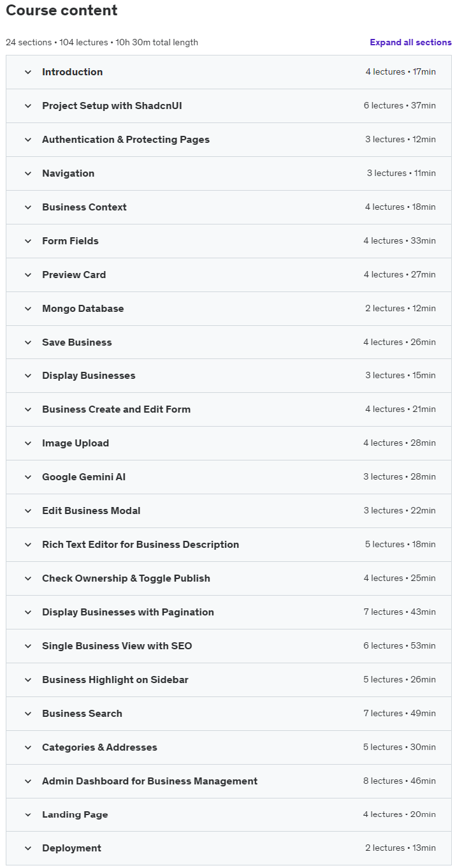Screen dimensions: 455x868
Task: Click the Deployment section chevron icon
Action: [28, 848]
